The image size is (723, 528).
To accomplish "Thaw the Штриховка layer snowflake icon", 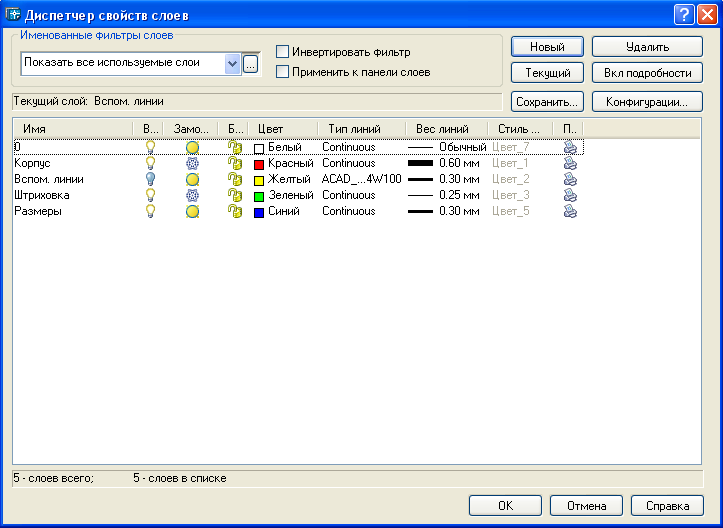I will [192, 196].
